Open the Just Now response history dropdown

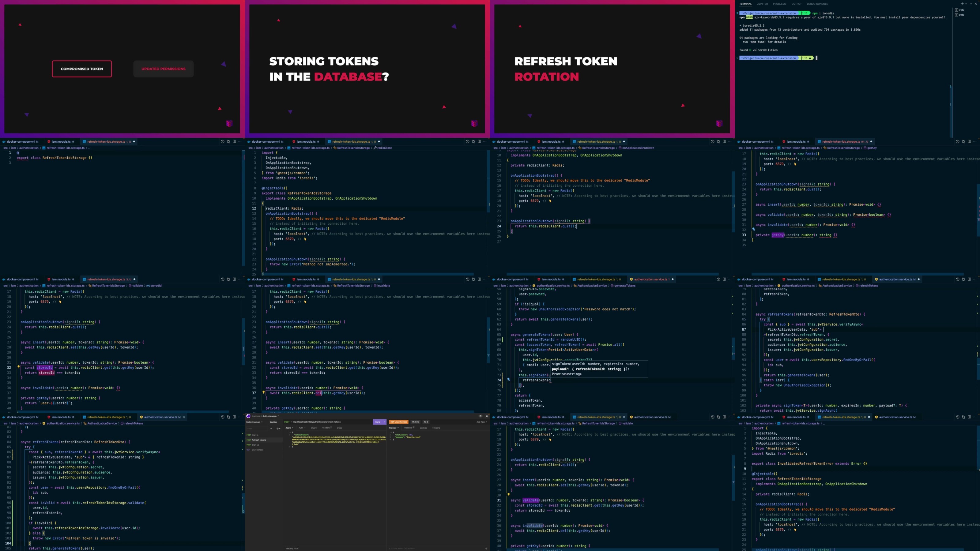[x=482, y=422]
